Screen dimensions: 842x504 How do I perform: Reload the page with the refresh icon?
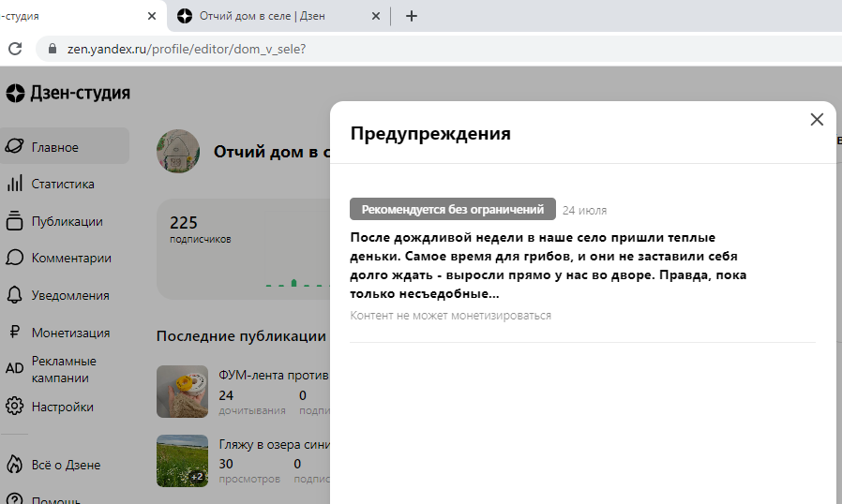(15, 49)
